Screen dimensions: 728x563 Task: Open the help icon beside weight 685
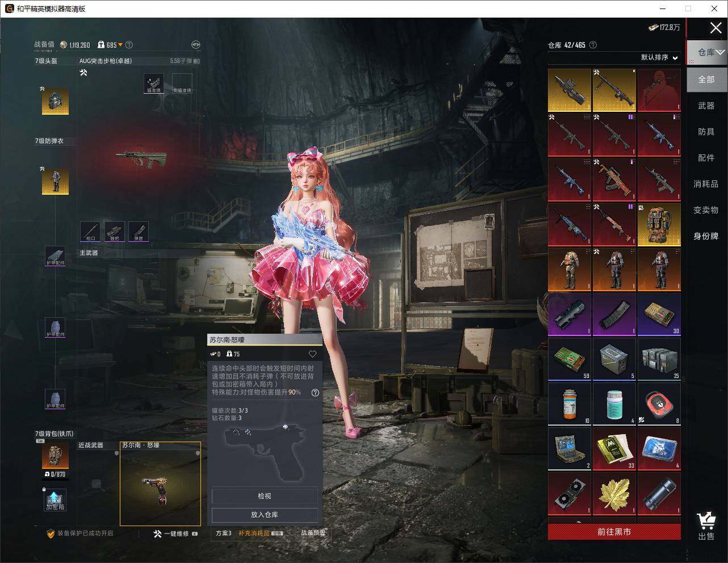click(129, 45)
